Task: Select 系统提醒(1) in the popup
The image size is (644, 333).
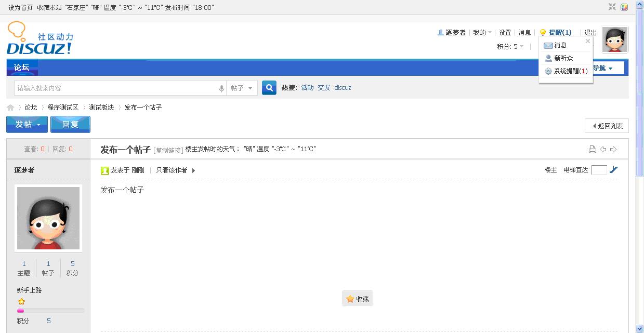Action: pos(571,71)
